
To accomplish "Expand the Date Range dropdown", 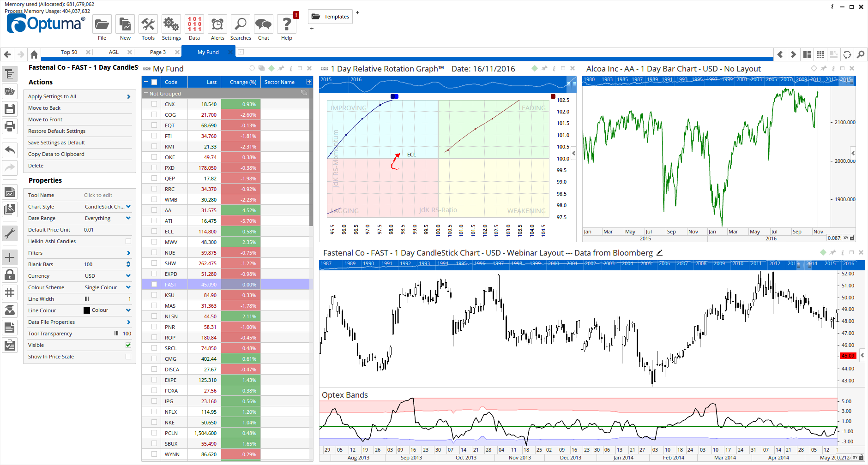I will (x=128, y=218).
